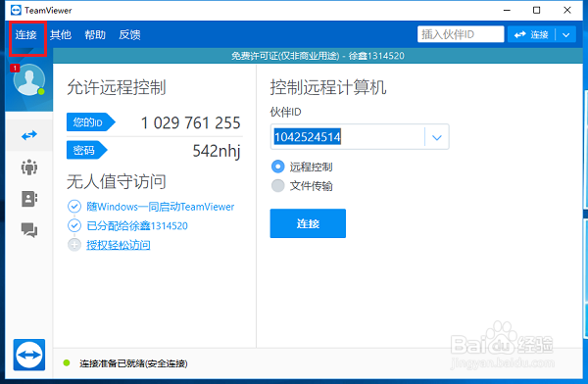This screenshot has height=384, width=588.
Task: Click the user profile avatar
Action: (x=29, y=79)
